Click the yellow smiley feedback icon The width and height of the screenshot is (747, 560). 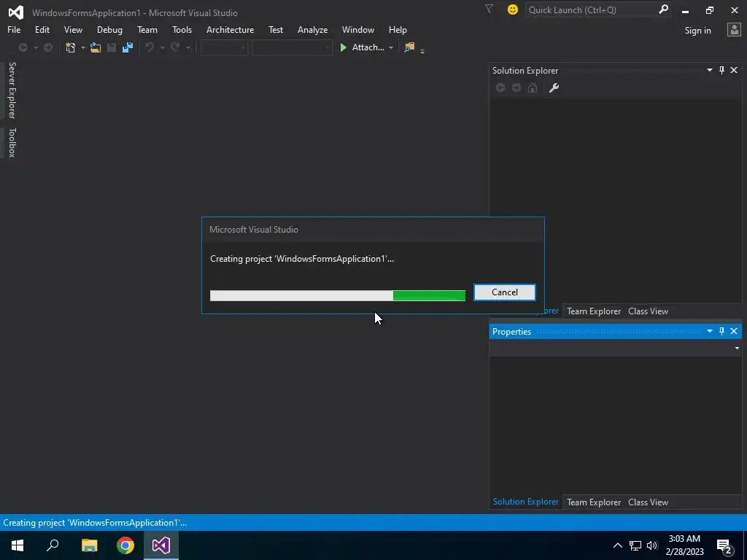point(513,9)
